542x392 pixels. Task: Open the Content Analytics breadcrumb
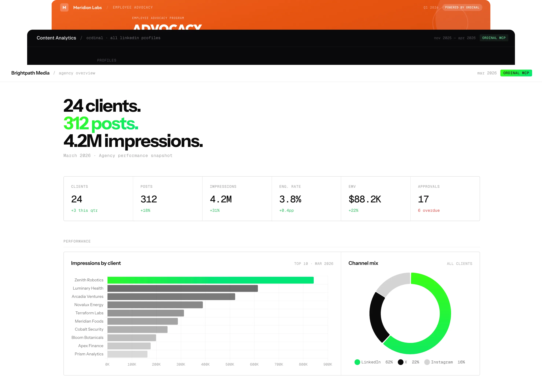pos(56,38)
